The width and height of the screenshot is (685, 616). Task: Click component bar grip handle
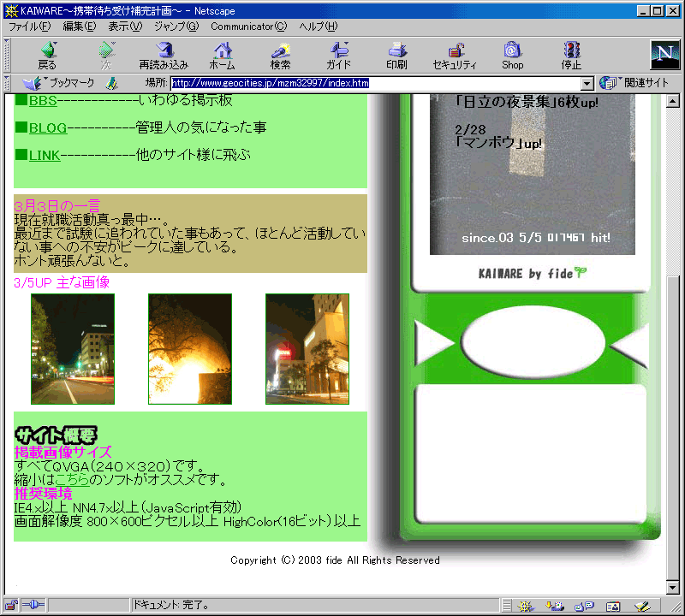tap(506, 606)
